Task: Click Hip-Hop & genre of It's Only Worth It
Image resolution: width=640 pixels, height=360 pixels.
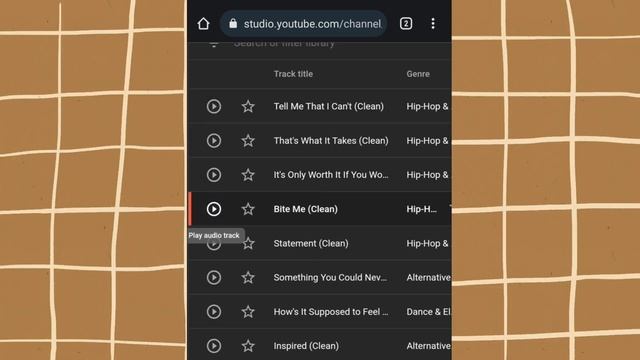Action: (x=427, y=175)
